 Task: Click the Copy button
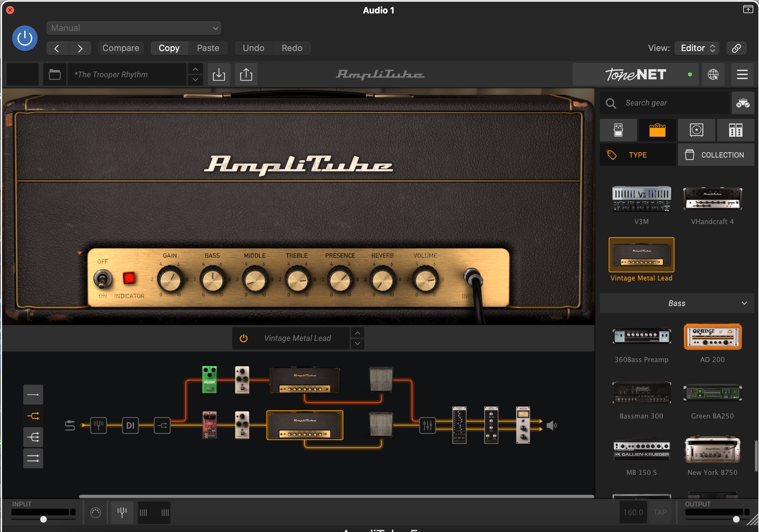[169, 48]
